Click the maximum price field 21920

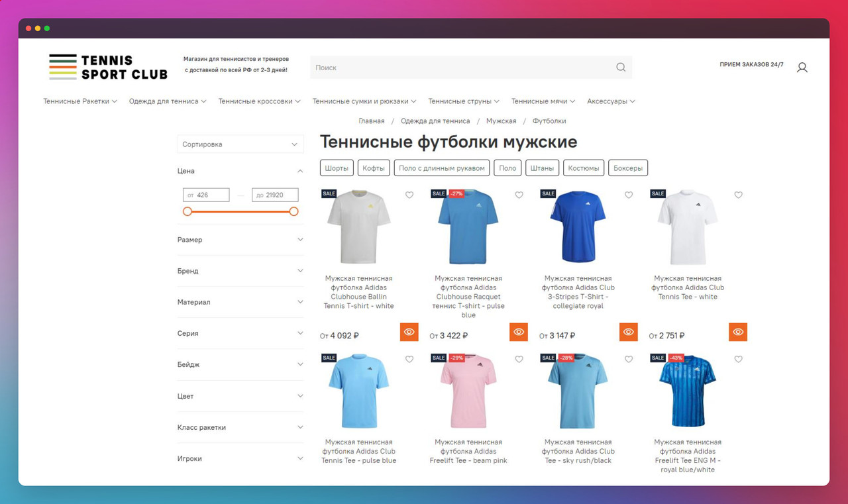(x=275, y=195)
